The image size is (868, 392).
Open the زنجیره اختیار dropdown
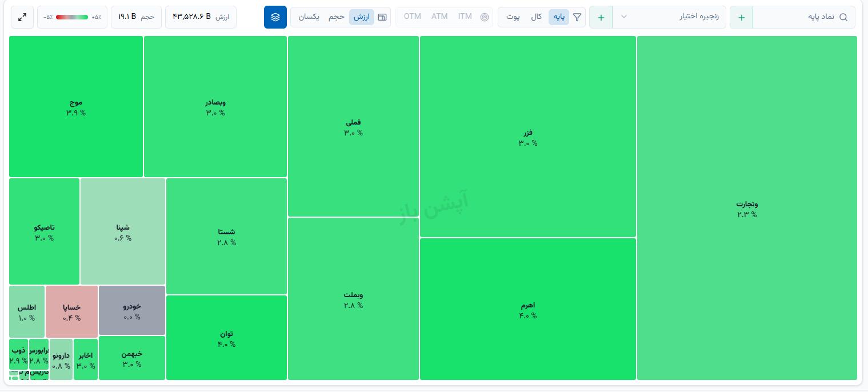669,17
